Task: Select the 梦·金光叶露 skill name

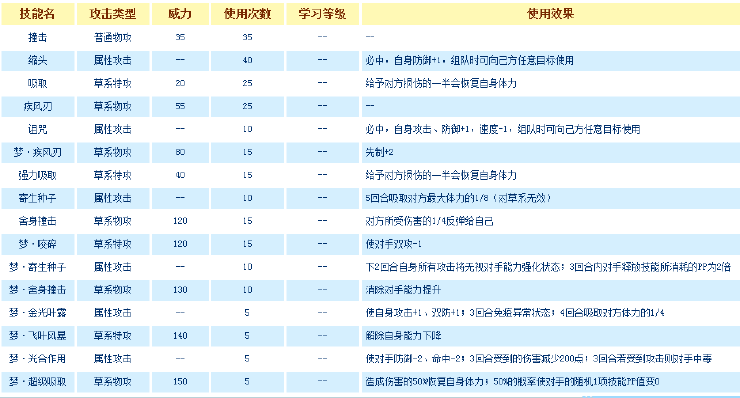Action: coord(38,313)
